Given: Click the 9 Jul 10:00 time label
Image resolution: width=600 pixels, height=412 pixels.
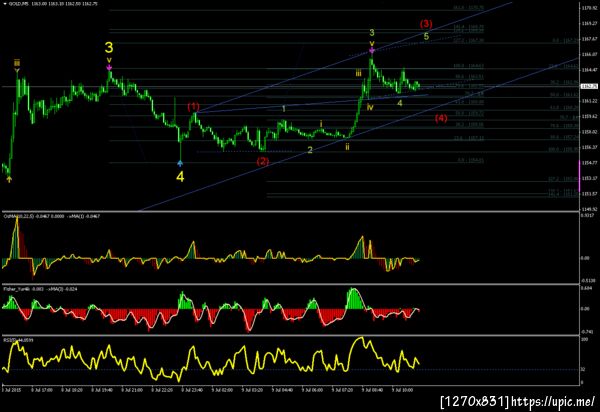Looking at the screenshot, I should pos(403,390).
